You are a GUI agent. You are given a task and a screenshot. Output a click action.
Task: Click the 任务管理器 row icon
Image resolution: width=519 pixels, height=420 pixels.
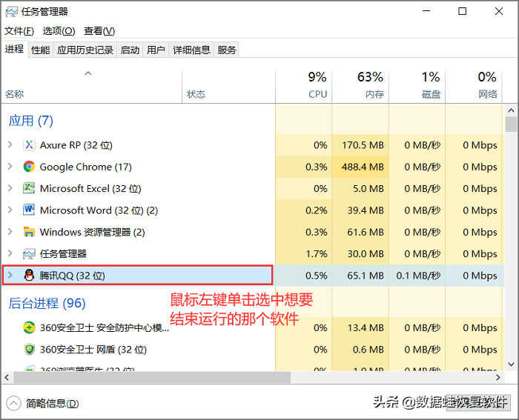(x=29, y=253)
